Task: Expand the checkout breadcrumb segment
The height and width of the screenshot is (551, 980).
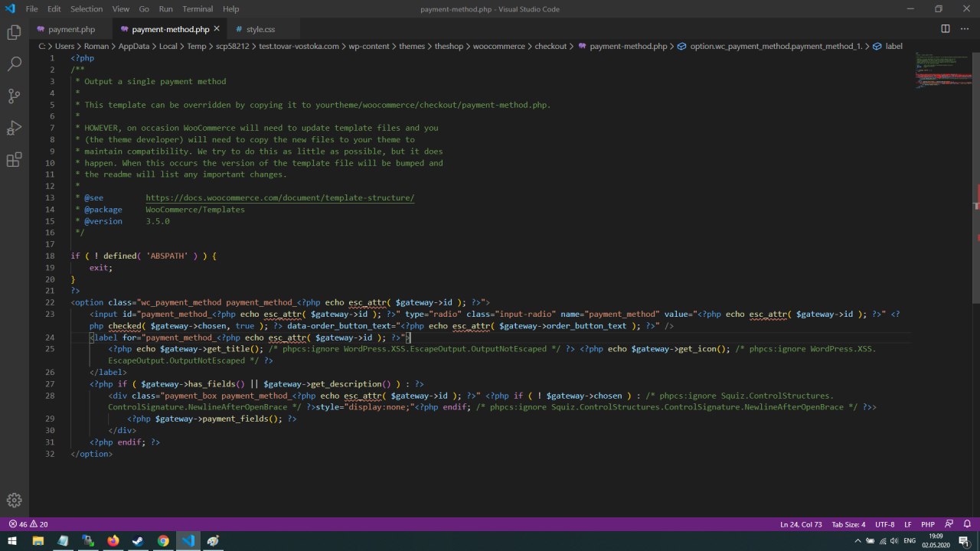Action: click(x=550, y=46)
